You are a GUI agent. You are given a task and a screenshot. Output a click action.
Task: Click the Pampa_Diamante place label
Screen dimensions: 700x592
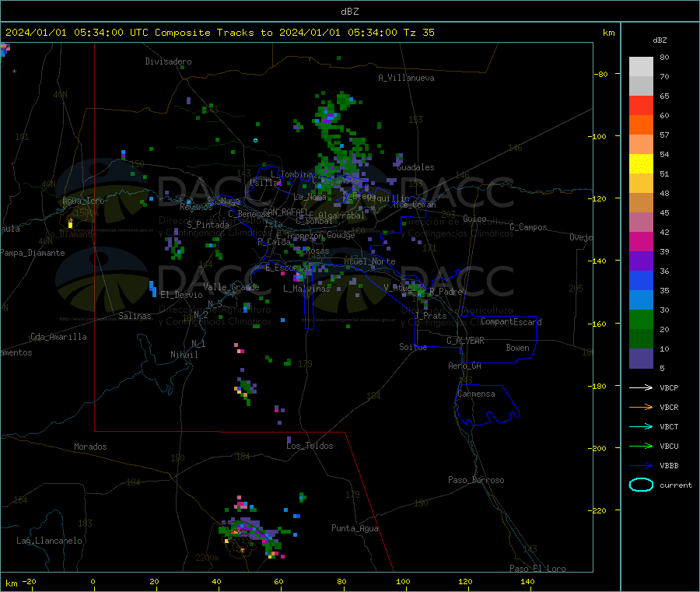coord(33,253)
